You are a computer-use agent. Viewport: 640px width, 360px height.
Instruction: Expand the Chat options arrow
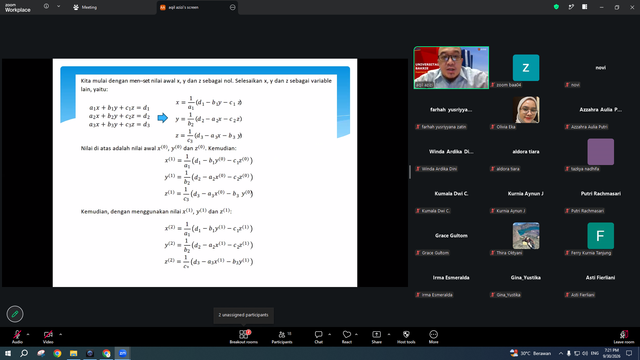pyautogui.click(x=329, y=334)
